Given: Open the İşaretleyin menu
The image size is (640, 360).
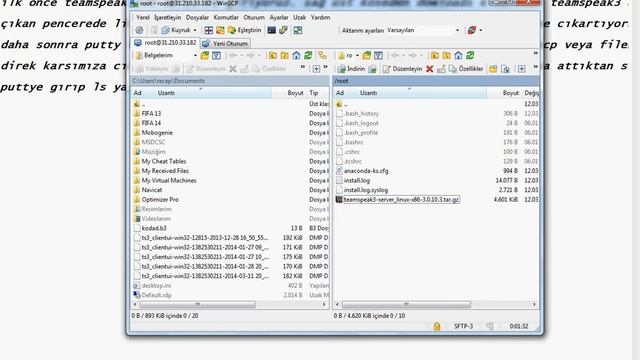Looking at the screenshot, I should tap(167, 18).
